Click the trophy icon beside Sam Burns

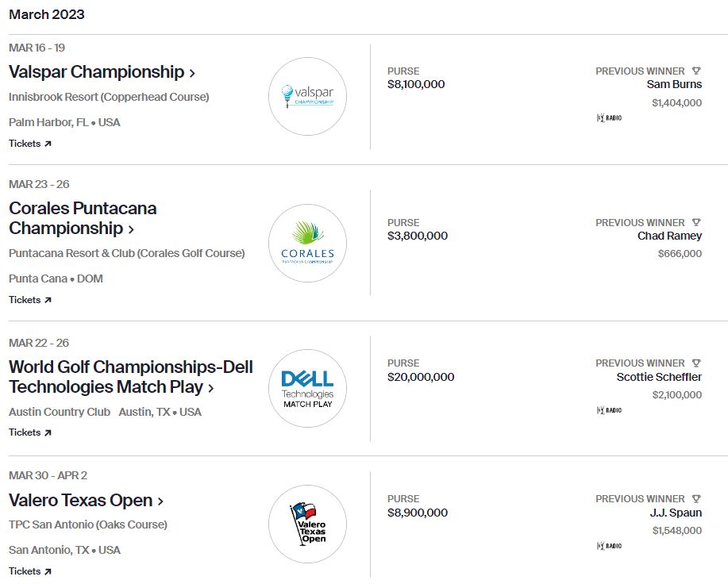(698, 71)
